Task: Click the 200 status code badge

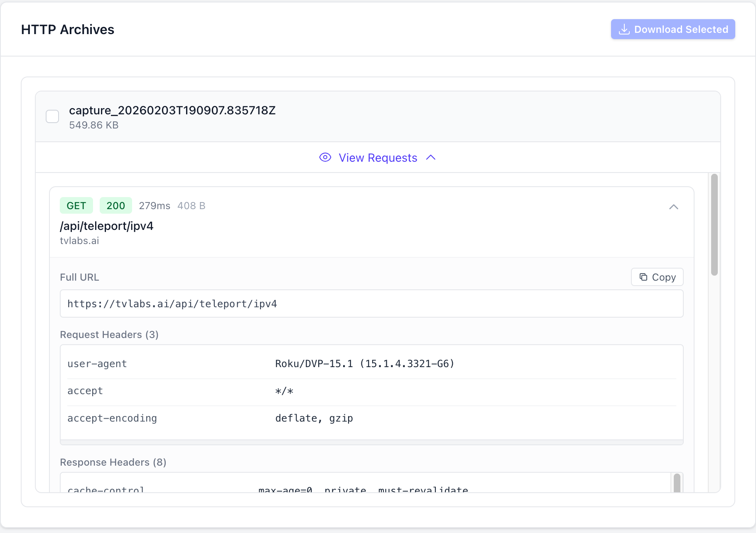Action: pos(115,206)
